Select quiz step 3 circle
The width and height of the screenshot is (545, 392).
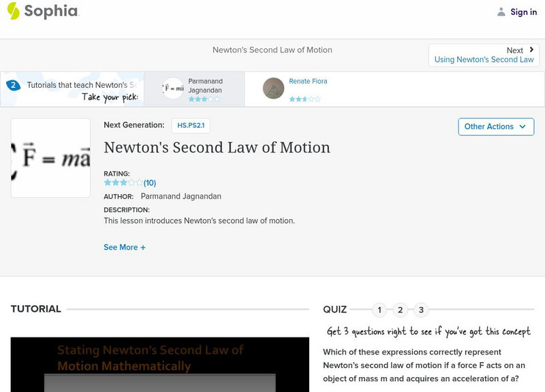pos(420,309)
